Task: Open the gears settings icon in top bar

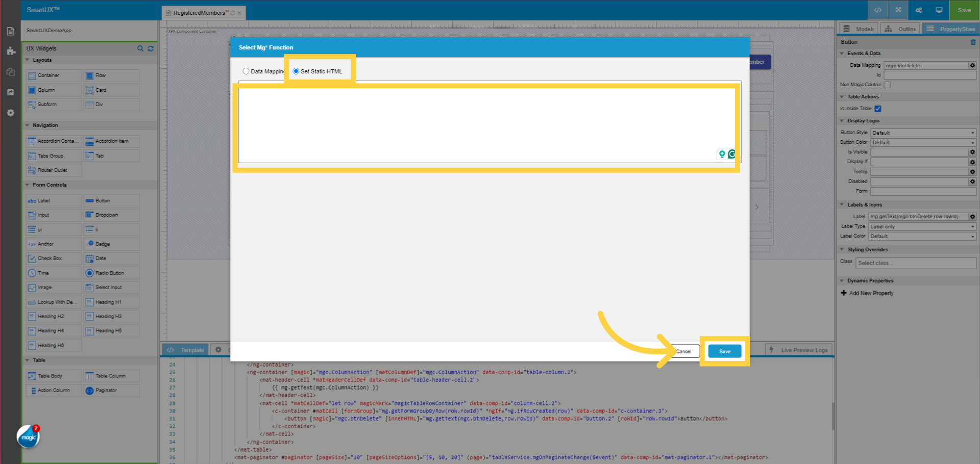Action: [919, 10]
